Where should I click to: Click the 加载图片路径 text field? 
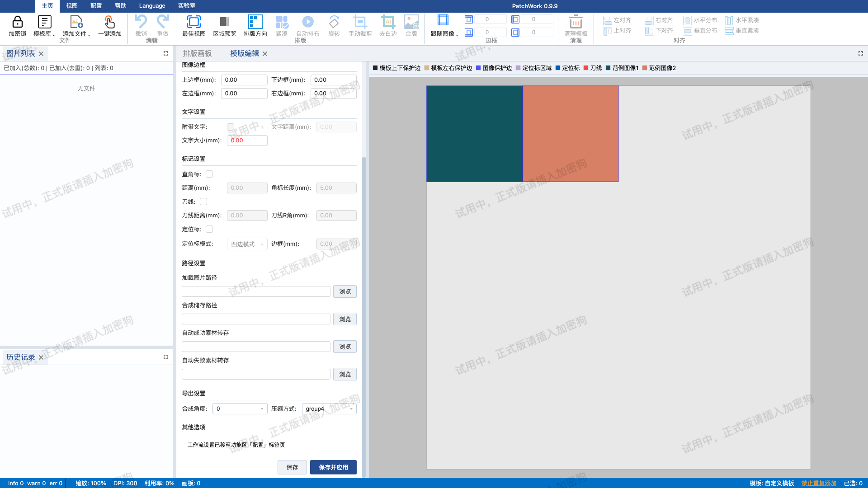coord(256,292)
